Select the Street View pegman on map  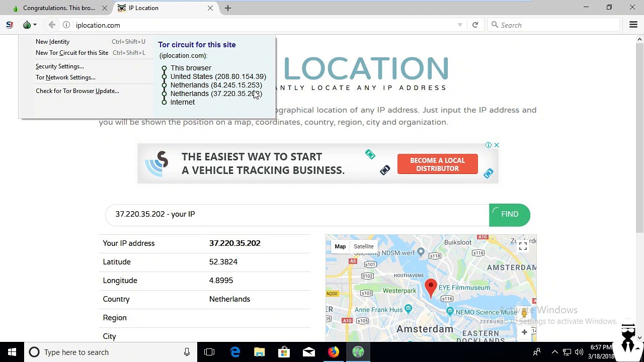pyautogui.click(x=524, y=313)
